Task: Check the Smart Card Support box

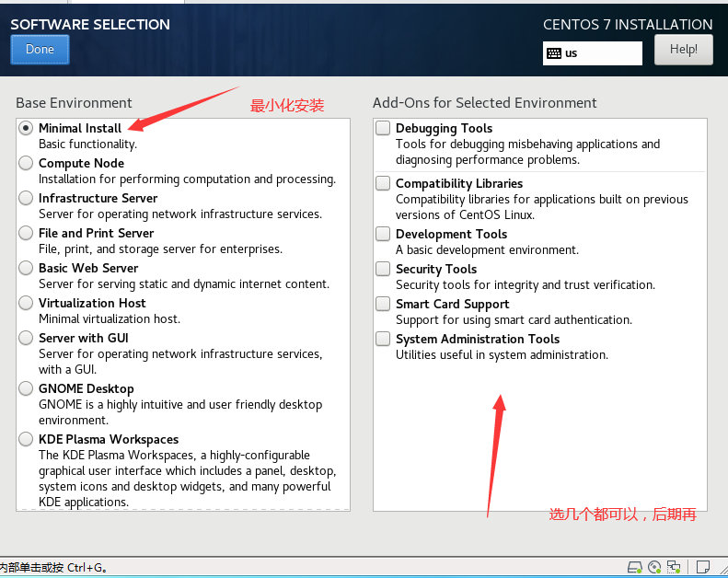Action: (383, 304)
